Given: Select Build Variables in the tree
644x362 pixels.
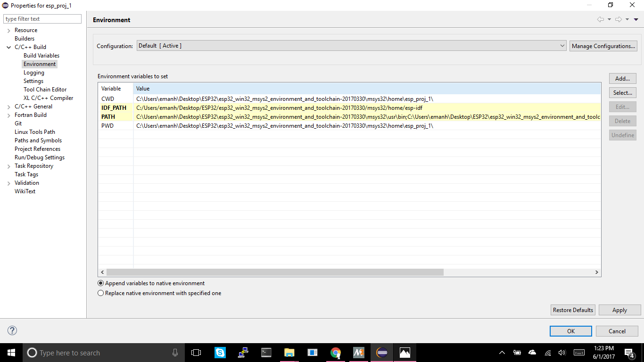Looking at the screenshot, I should pos(41,56).
